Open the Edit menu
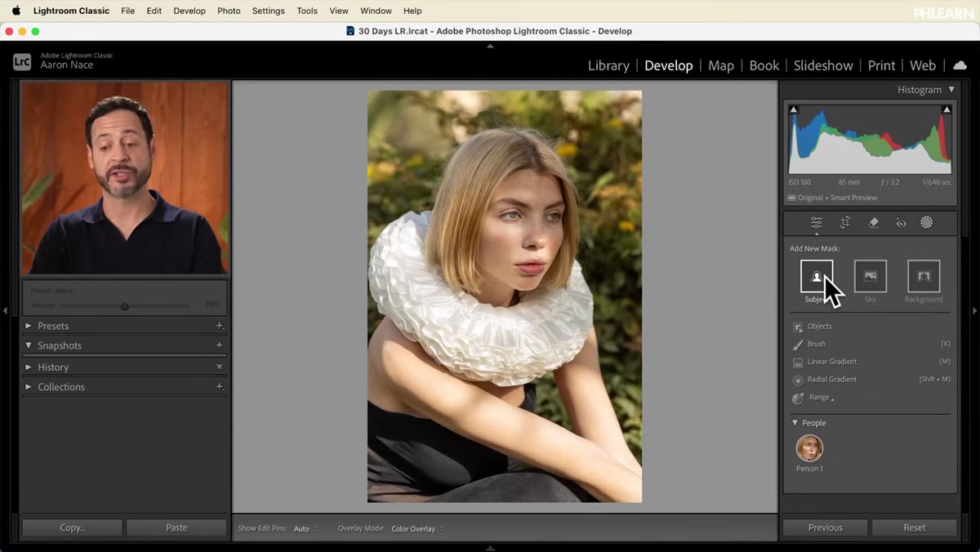This screenshot has width=980, height=552. click(x=154, y=11)
